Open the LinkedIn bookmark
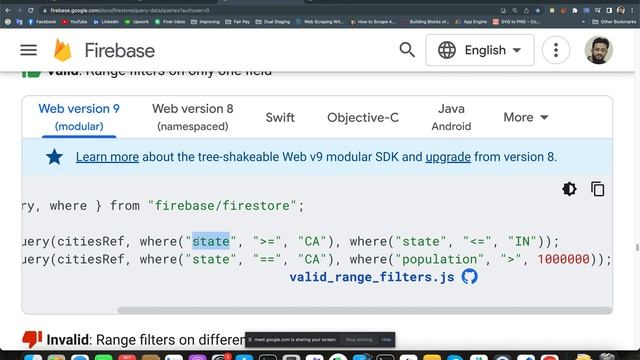The image size is (640, 360). [106, 22]
